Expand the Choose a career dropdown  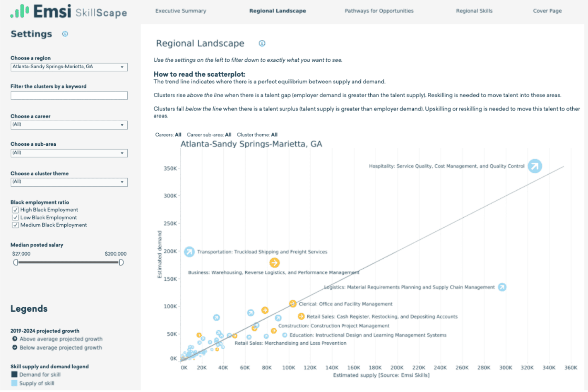69,125
